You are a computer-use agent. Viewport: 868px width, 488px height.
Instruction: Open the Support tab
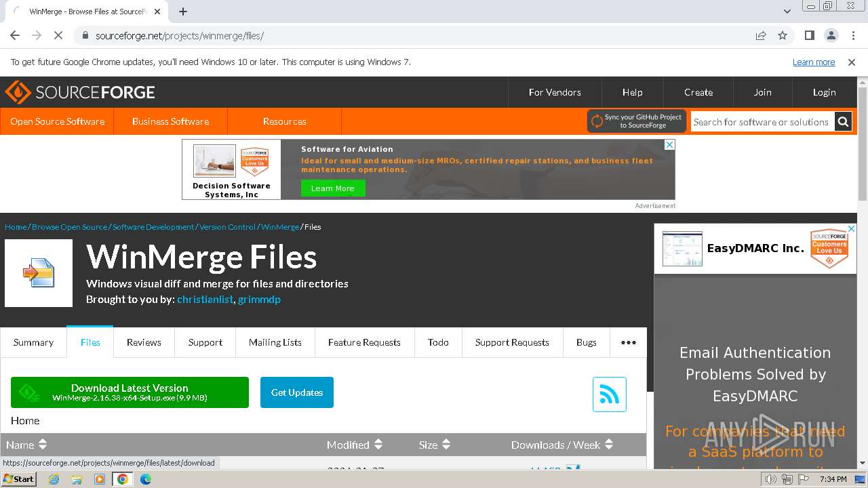(205, 342)
